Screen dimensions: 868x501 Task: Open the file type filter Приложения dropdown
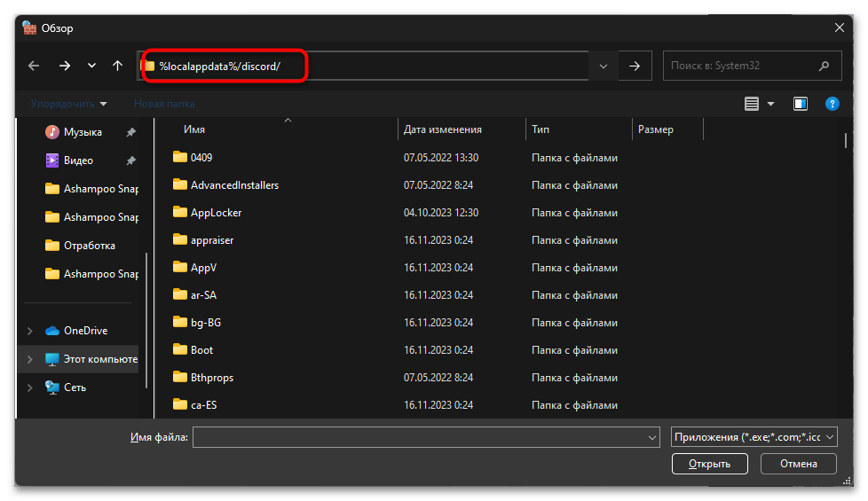click(754, 437)
